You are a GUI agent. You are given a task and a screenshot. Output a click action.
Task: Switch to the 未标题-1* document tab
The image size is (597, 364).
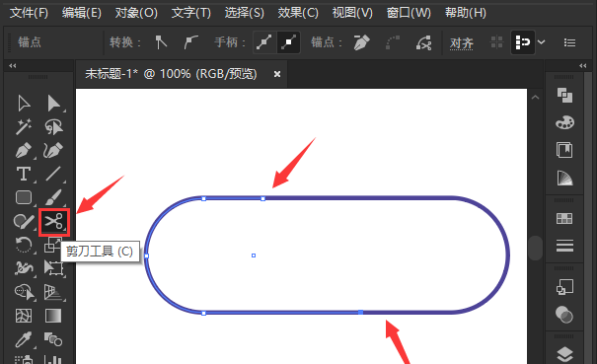(x=171, y=73)
